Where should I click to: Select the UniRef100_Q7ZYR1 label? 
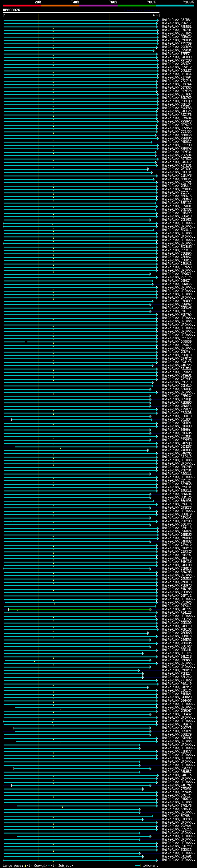click(177, 183)
